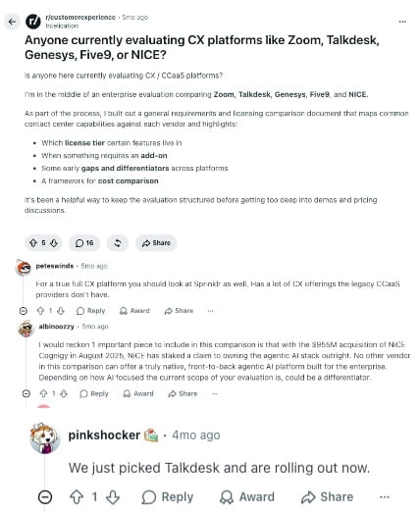Give Award to peteswinds comment
420x512 pixels.
pos(134,311)
